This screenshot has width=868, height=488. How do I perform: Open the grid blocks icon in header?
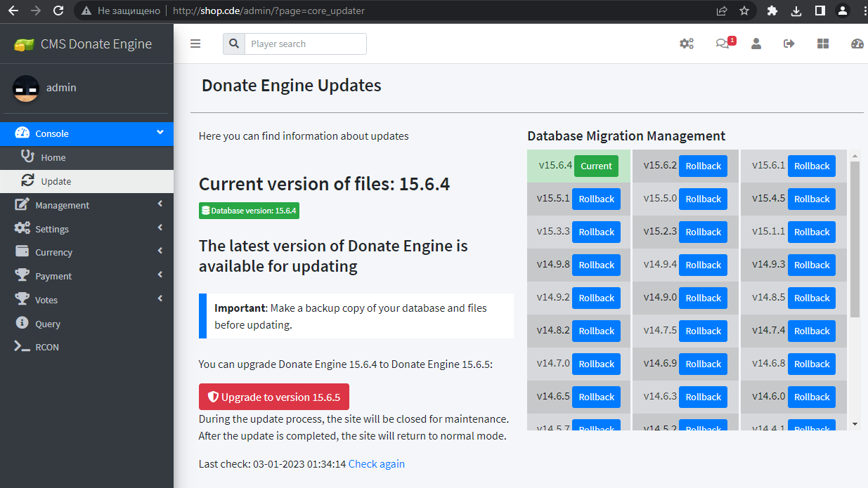823,44
